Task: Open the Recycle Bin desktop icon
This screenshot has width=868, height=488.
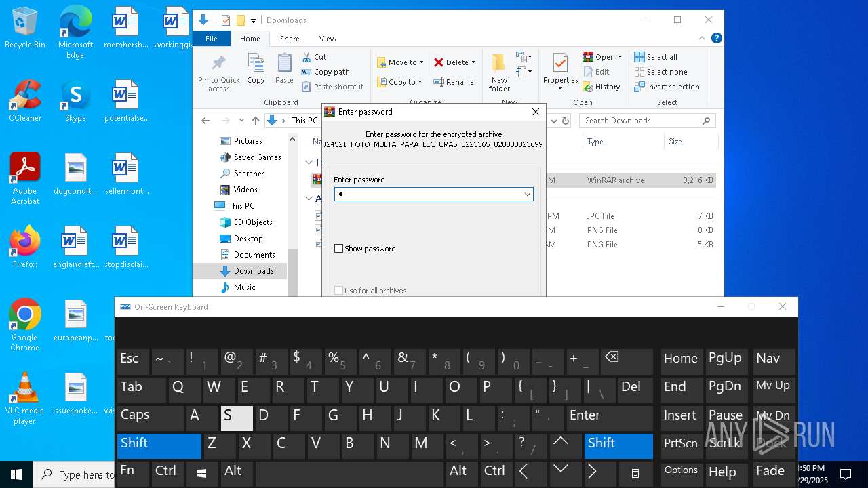Action: pos(25,28)
